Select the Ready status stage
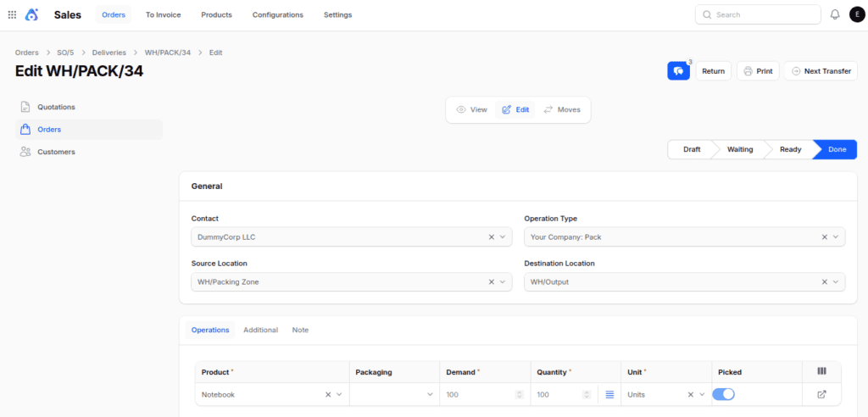868x417 pixels. pyautogui.click(x=791, y=149)
